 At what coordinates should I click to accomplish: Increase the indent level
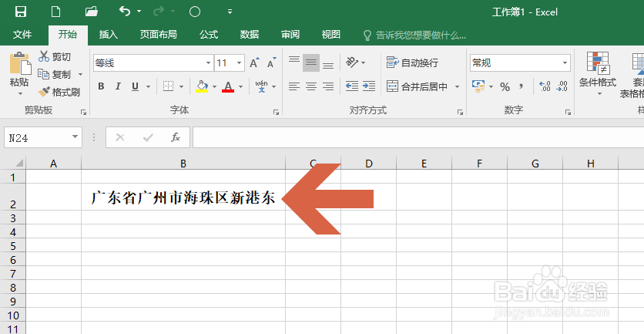(369, 86)
